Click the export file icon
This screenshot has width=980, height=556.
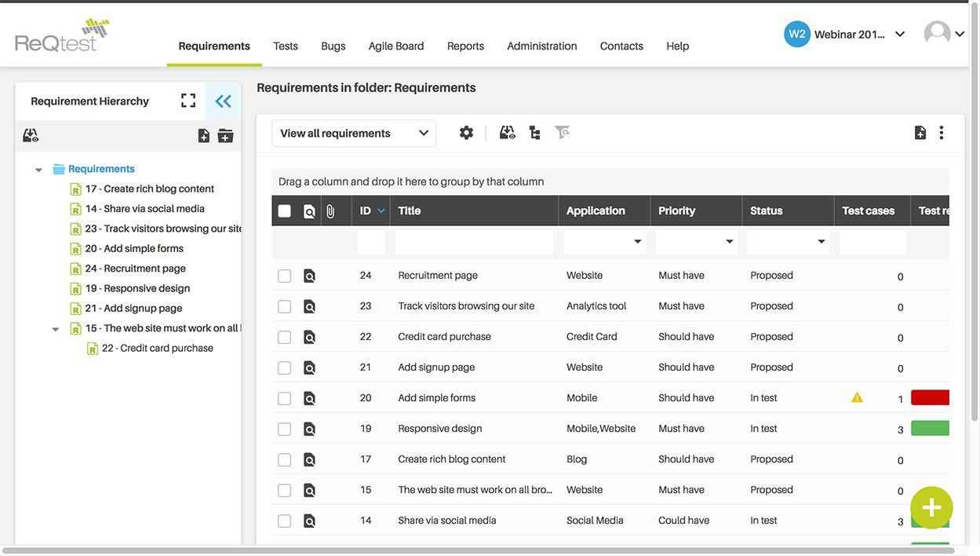pyautogui.click(x=920, y=133)
